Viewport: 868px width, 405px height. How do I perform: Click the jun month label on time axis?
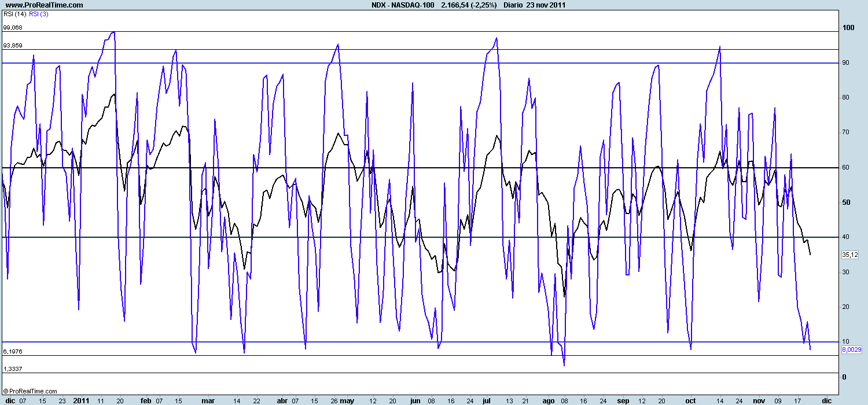pyautogui.click(x=415, y=400)
